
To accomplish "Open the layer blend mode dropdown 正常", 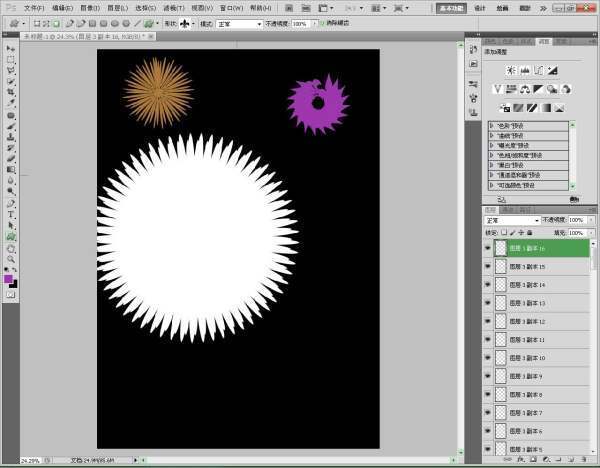I will [x=512, y=220].
